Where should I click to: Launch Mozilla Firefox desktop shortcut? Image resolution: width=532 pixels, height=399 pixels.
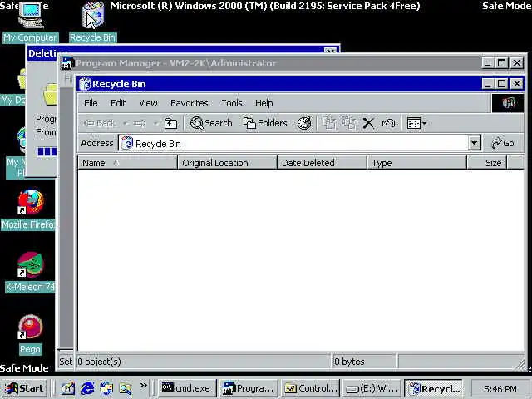click(28, 209)
